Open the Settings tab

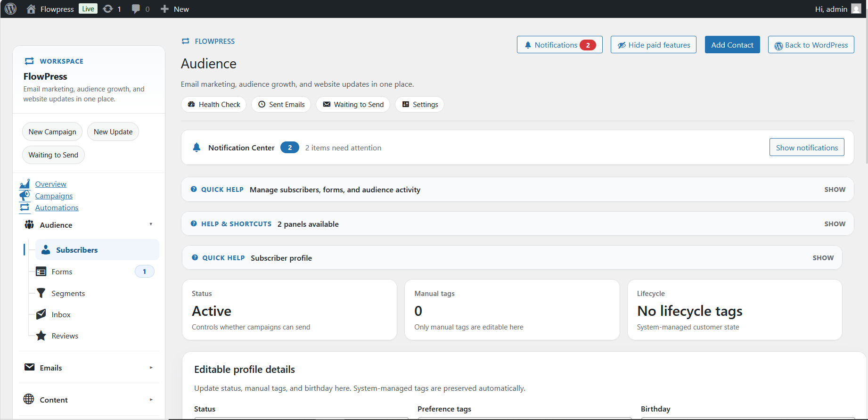(419, 104)
